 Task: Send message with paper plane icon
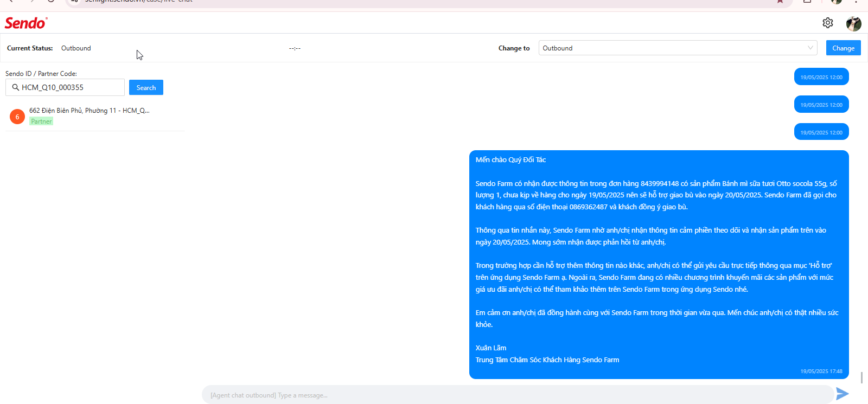(843, 394)
